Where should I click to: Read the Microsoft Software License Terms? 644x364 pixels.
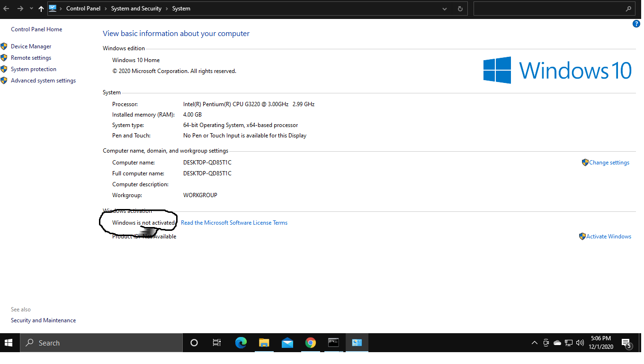click(x=234, y=223)
